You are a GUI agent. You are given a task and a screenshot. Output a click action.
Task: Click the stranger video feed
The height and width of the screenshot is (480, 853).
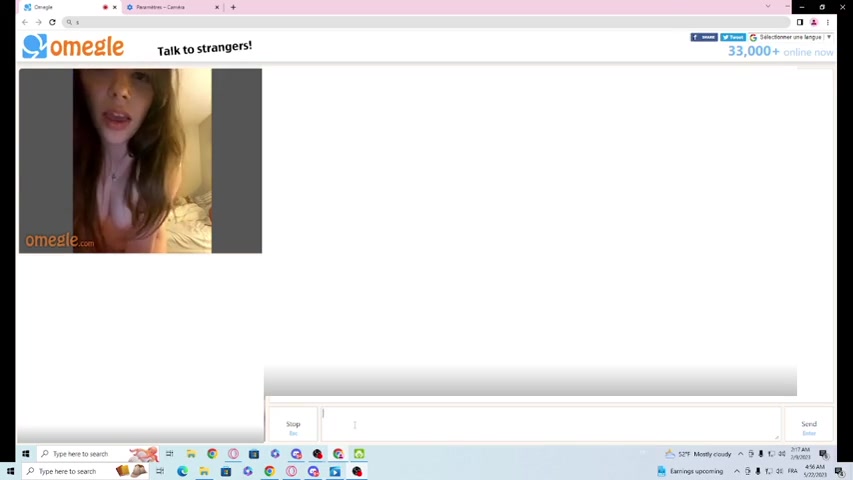click(x=140, y=161)
